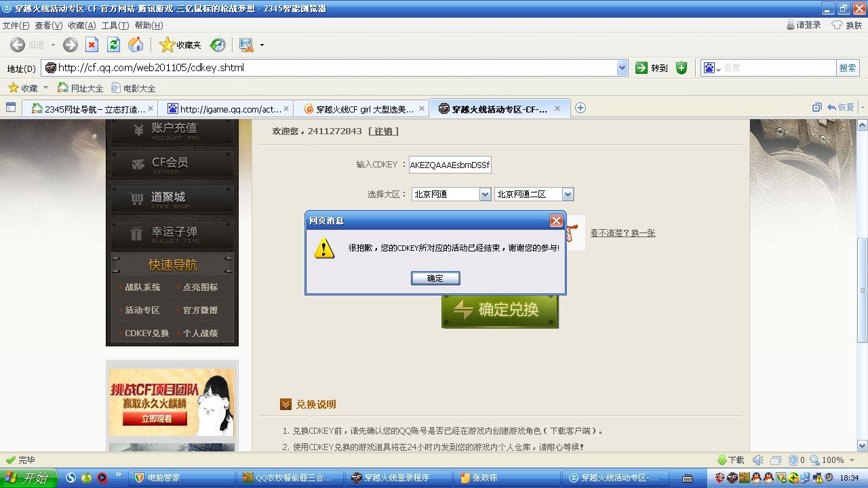This screenshot has width=868, height=488.
Task: Click the 确定 button in message dialog
Action: pyautogui.click(x=435, y=278)
